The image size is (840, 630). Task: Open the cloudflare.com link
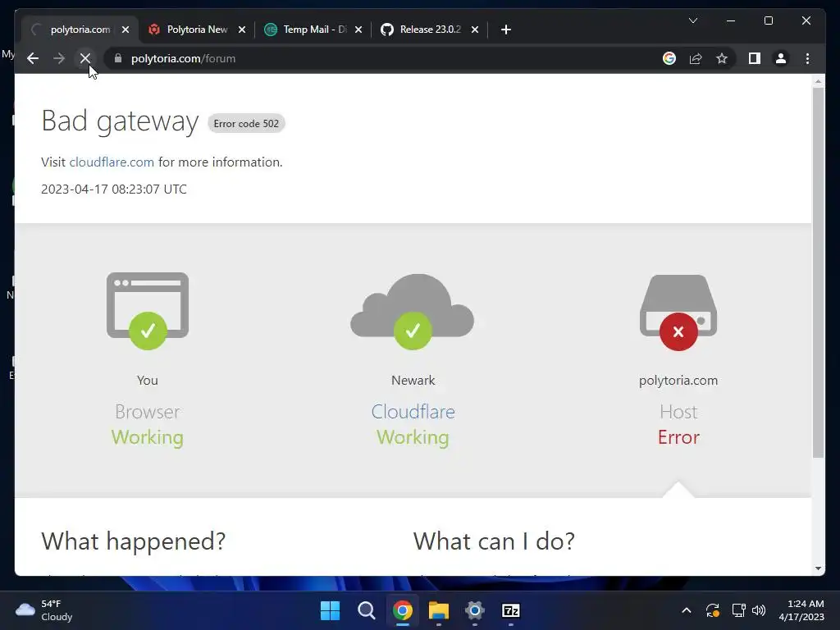coord(112,162)
